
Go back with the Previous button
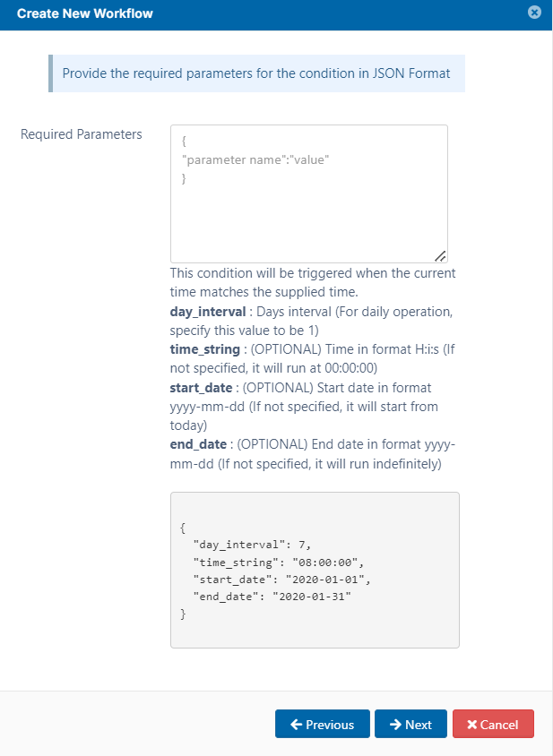coord(322,725)
